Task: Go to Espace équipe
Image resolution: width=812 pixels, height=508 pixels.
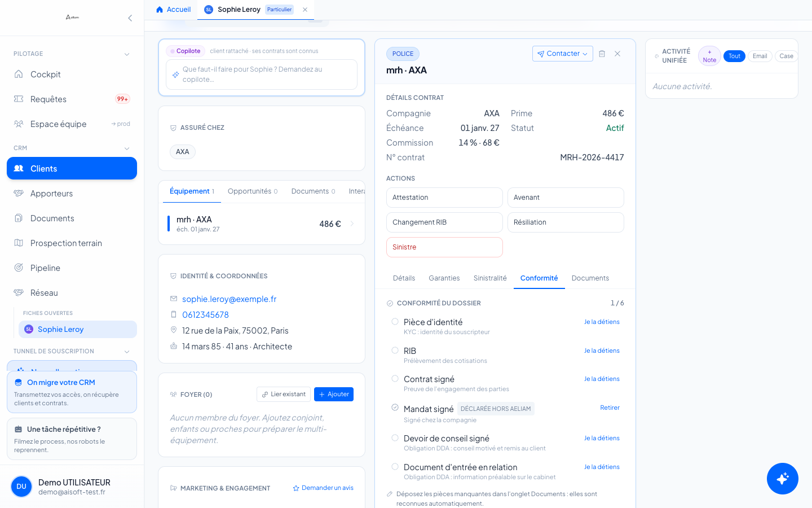Action: click(72, 124)
